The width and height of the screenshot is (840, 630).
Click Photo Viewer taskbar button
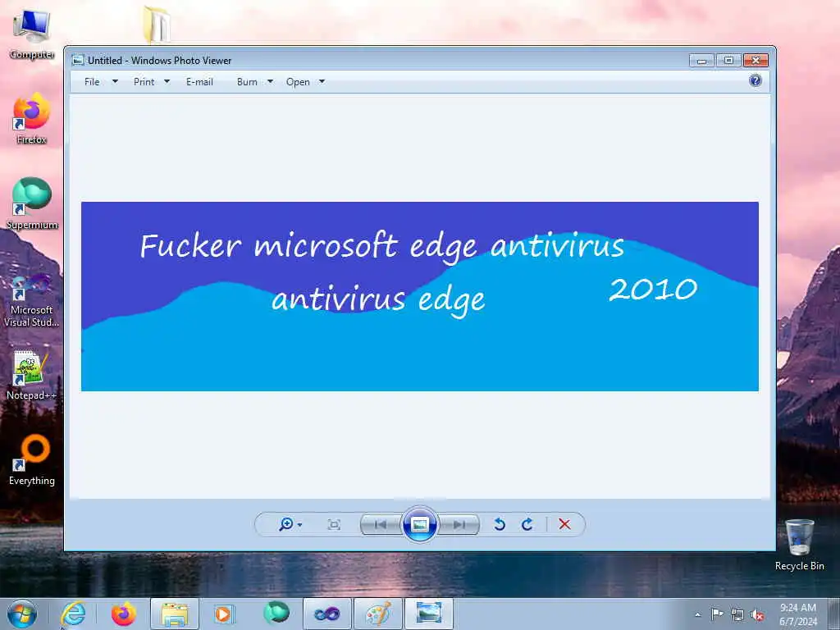click(x=428, y=614)
